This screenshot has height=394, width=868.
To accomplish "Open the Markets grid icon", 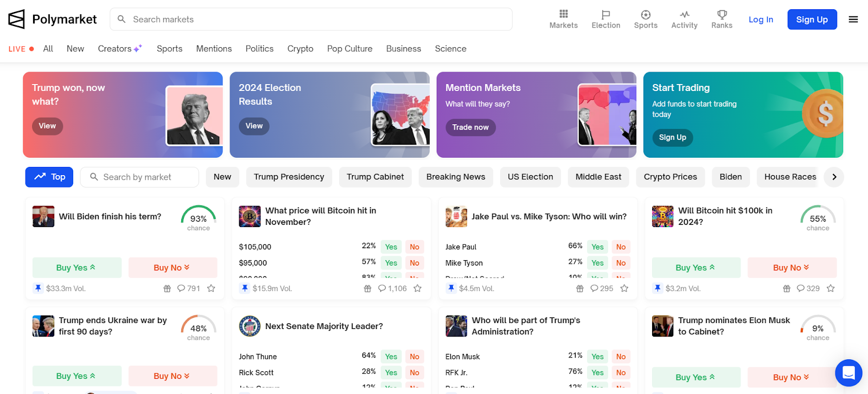I will click(x=563, y=20).
